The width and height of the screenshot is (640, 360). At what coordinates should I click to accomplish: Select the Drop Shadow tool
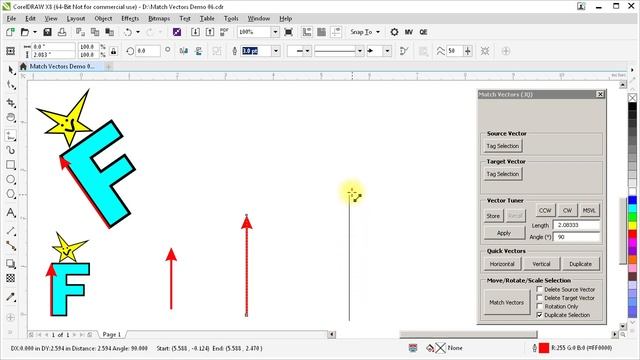(11, 264)
